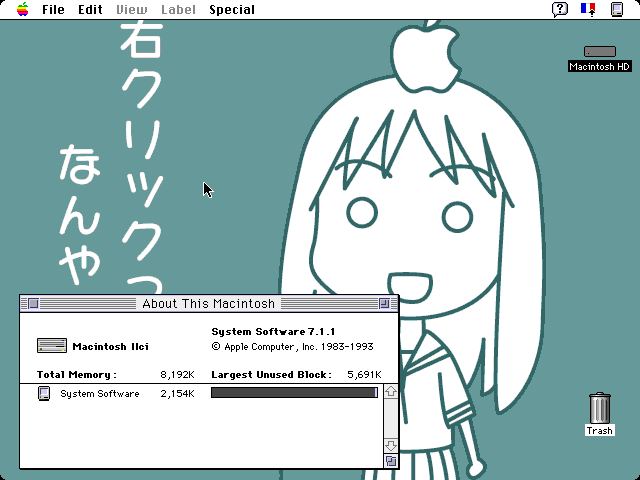Click the "System Software 7.1.1" version text
The width and height of the screenshot is (640, 480).
pos(273,331)
